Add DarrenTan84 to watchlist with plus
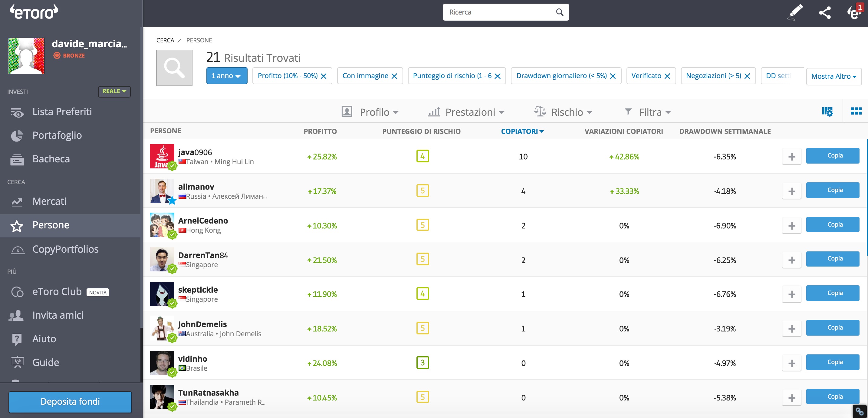 791,260
